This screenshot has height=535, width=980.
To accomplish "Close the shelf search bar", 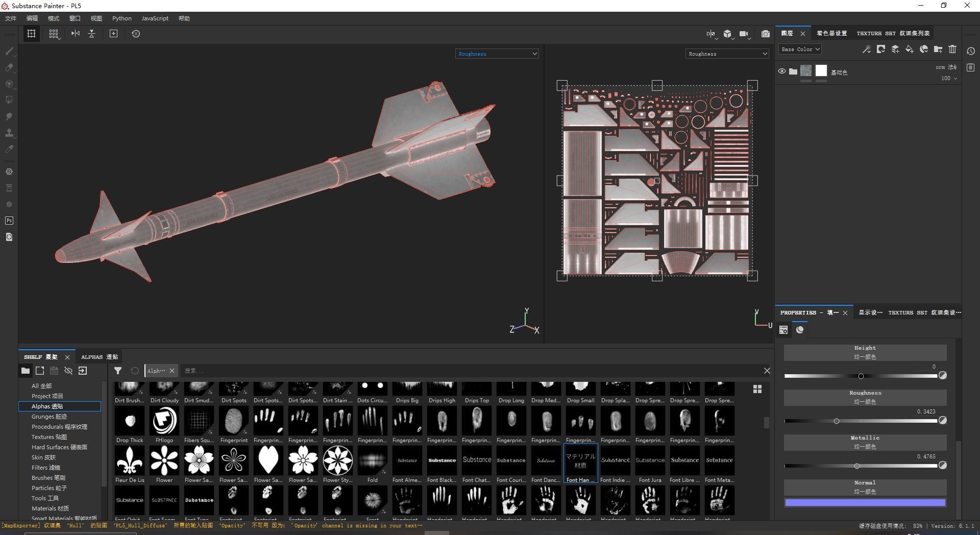I will tap(767, 371).
